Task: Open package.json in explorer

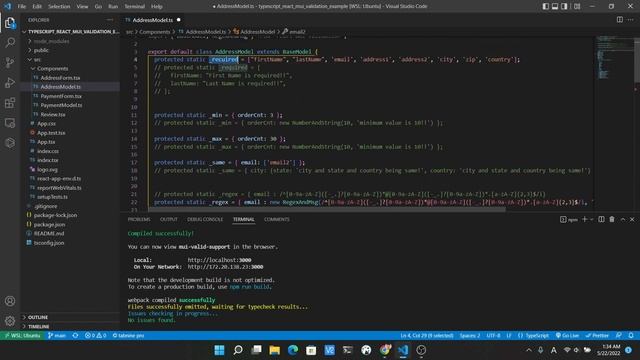Action: coord(49,224)
